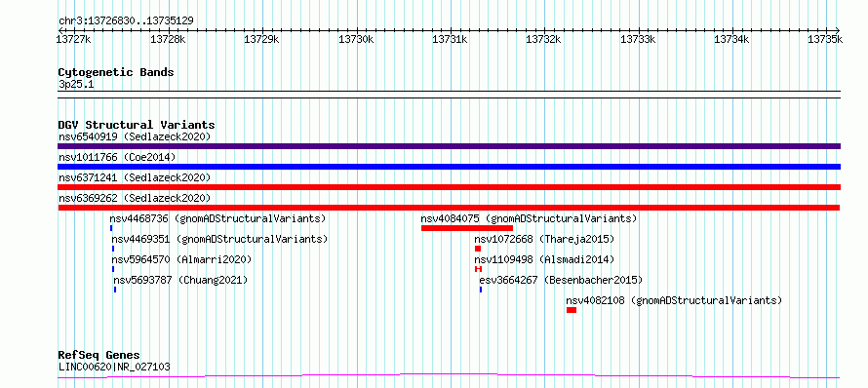This screenshot has width=868, height=388.
Task: Click the RefSeq Genes track title
Action: pyautogui.click(x=99, y=355)
